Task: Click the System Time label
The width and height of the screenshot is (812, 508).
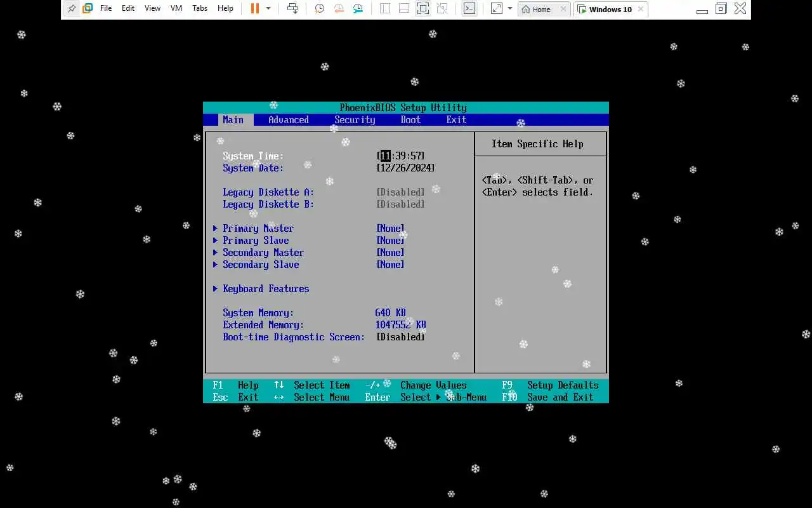Action: pos(253,156)
